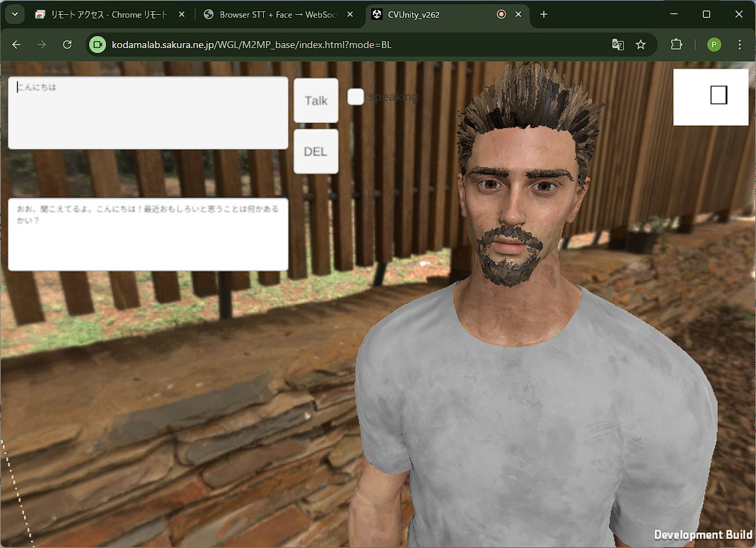Open the green profile avatar
756x548 pixels.
point(714,45)
